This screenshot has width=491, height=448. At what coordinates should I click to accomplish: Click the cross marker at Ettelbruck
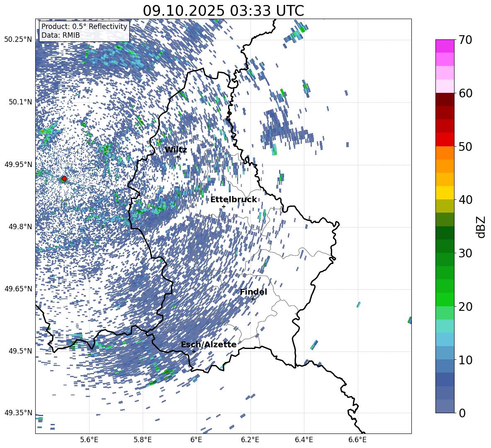[224, 206]
